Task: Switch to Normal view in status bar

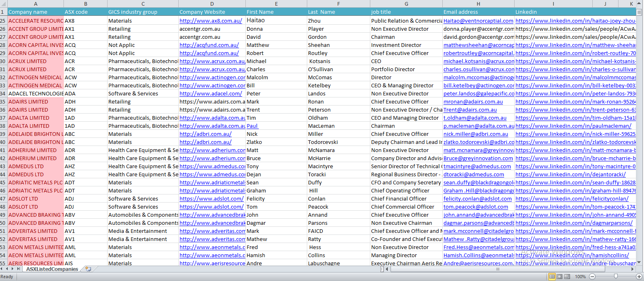Action: point(552,277)
